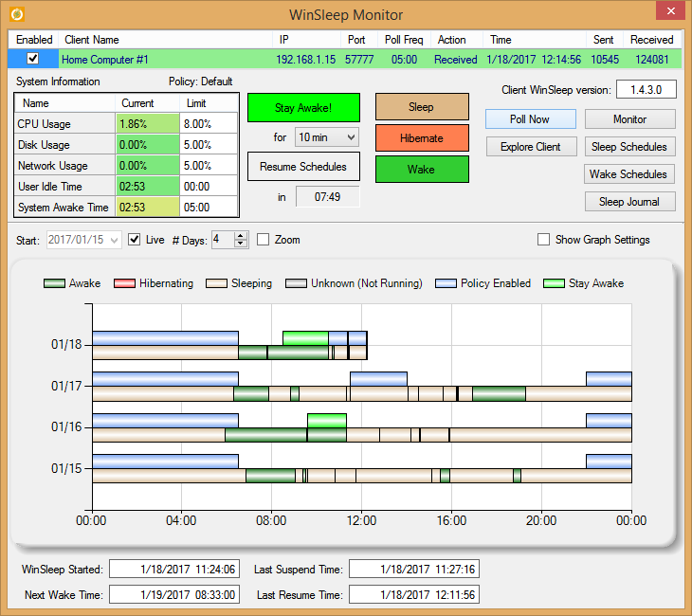
Task: Click the System Awake Time limit 05:00
Action: point(209,207)
